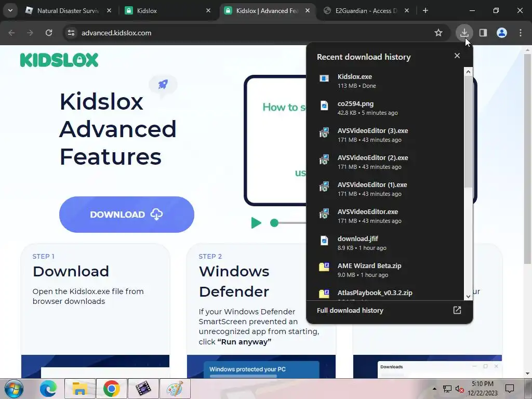Click the blue DOWNLOAD button
The width and height of the screenshot is (532, 399).
(127, 215)
